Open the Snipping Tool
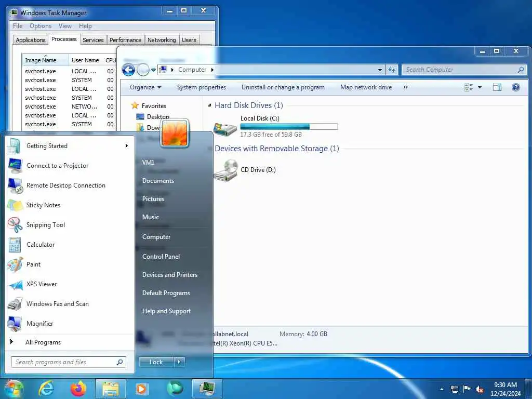This screenshot has width=532, height=399. (70, 224)
